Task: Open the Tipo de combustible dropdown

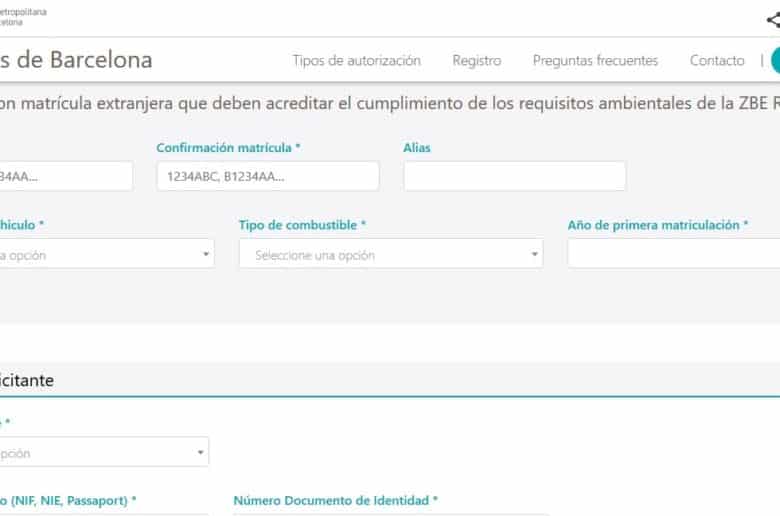Action: coord(391,254)
